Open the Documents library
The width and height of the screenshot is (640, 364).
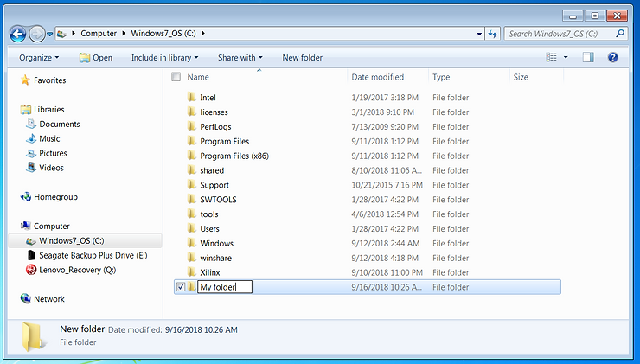[59, 124]
